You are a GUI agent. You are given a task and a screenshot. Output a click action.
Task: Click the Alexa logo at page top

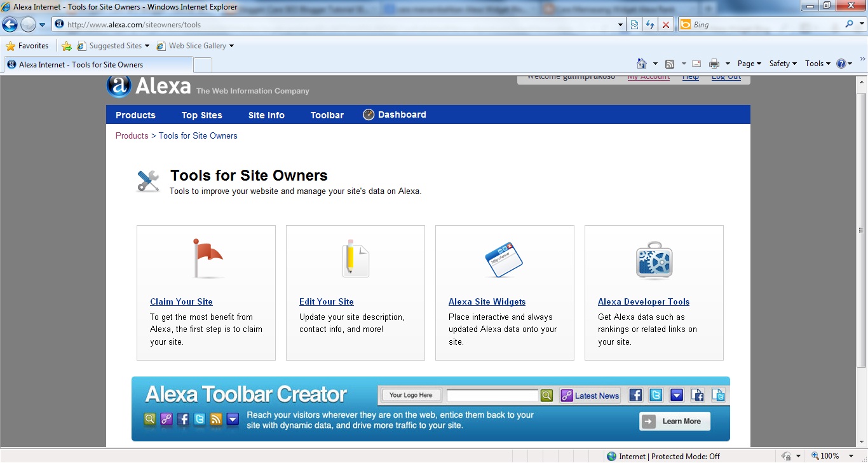(x=149, y=86)
